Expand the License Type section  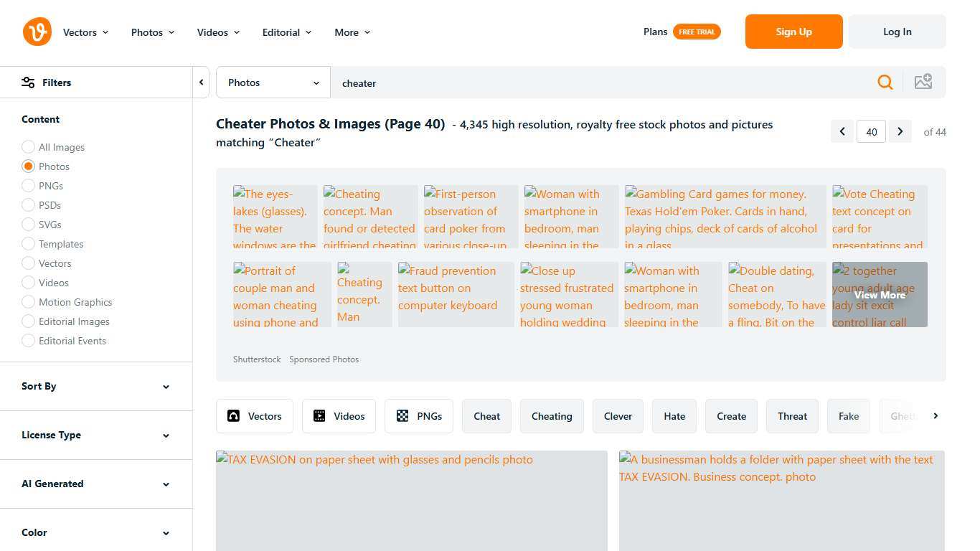pos(97,435)
